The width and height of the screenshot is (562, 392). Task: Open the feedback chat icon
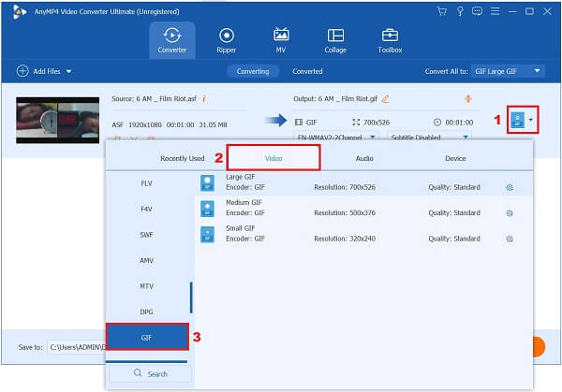pyautogui.click(x=477, y=11)
